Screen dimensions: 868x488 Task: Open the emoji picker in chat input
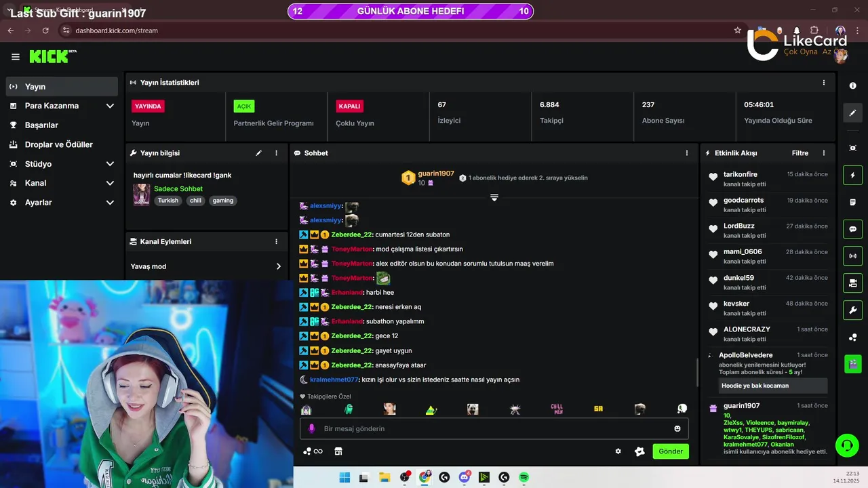coord(677,428)
